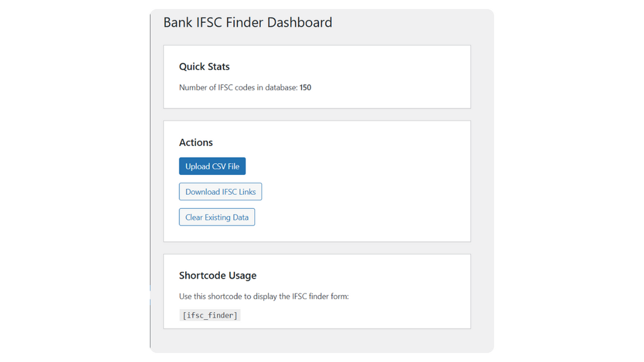Click the 'Number of IFSC codes in database' label
644x362 pixels.
[238, 87]
